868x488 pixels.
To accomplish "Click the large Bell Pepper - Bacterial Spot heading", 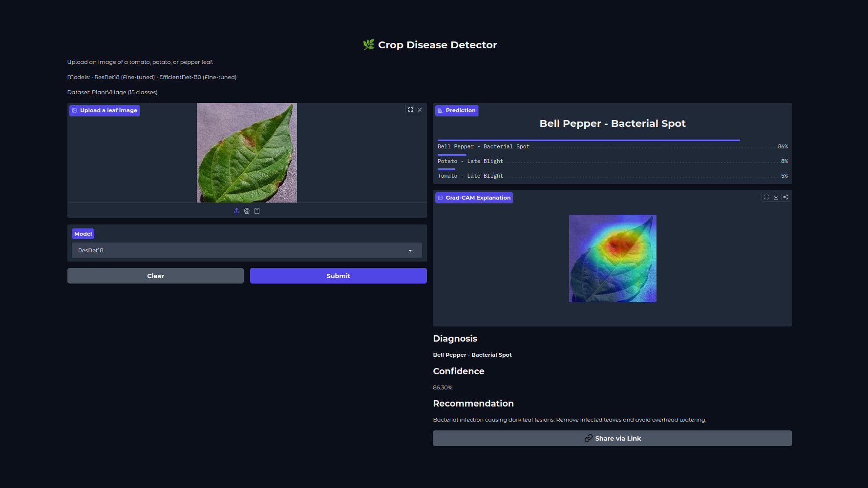I will (x=613, y=123).
